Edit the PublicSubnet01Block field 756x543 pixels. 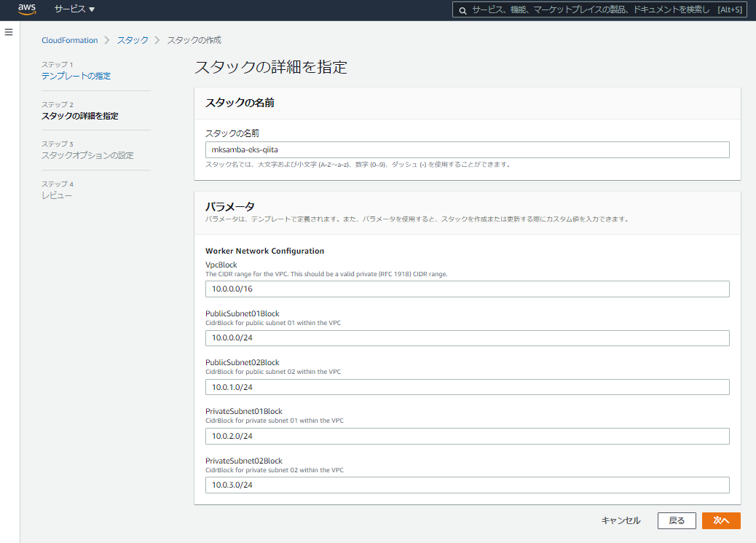(x=467, y=338)
